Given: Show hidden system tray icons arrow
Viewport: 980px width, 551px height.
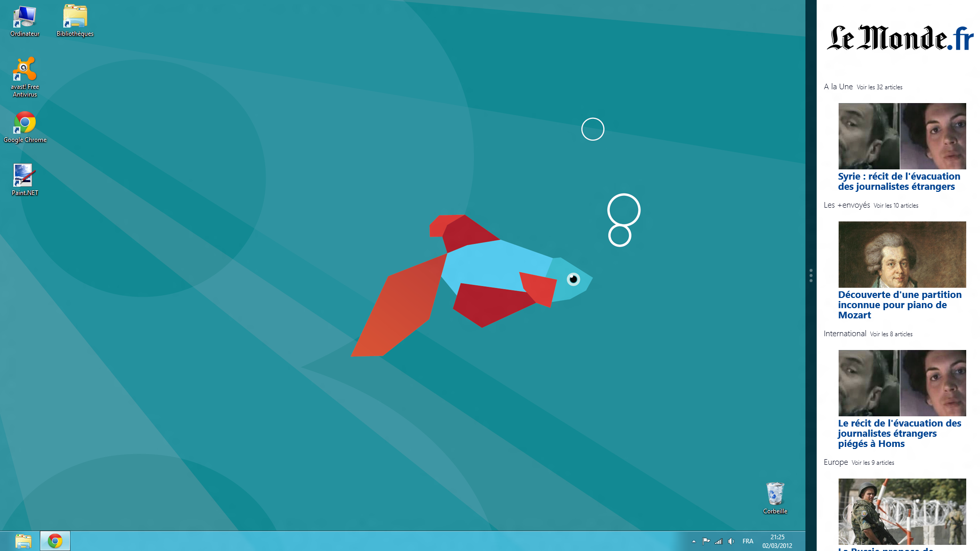Looking at the screenshot, I should tap(694, 541).
